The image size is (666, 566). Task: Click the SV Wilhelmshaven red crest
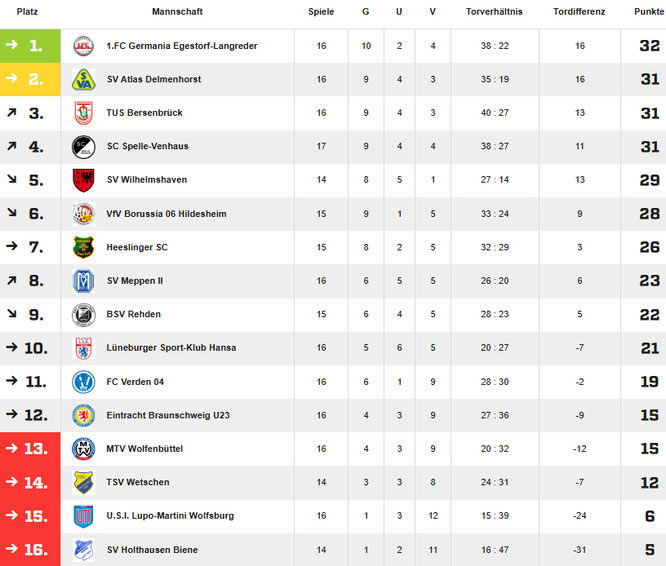83,180
